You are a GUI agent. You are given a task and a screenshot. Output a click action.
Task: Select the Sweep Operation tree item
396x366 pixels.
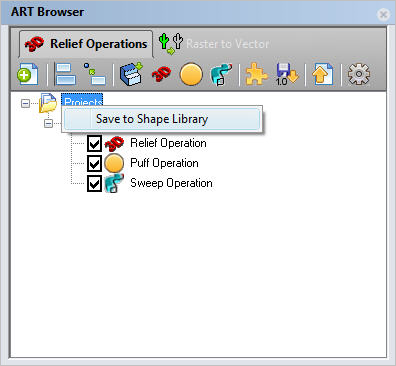[171, 183]
